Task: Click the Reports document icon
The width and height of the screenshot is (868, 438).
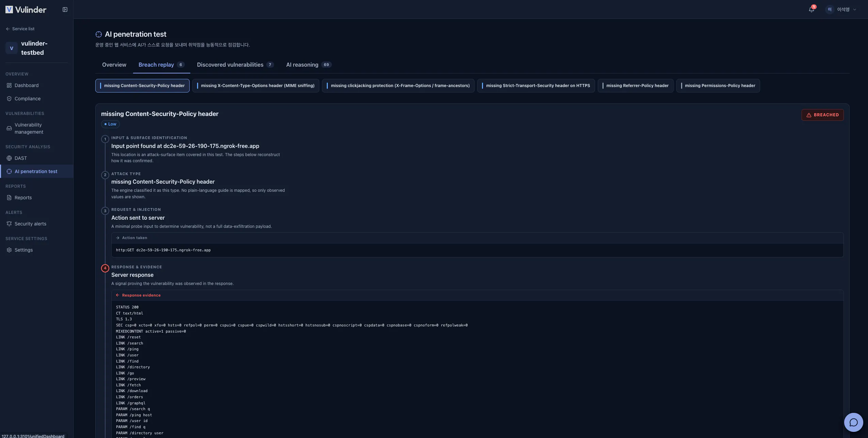Action: (x=9, y=198)
